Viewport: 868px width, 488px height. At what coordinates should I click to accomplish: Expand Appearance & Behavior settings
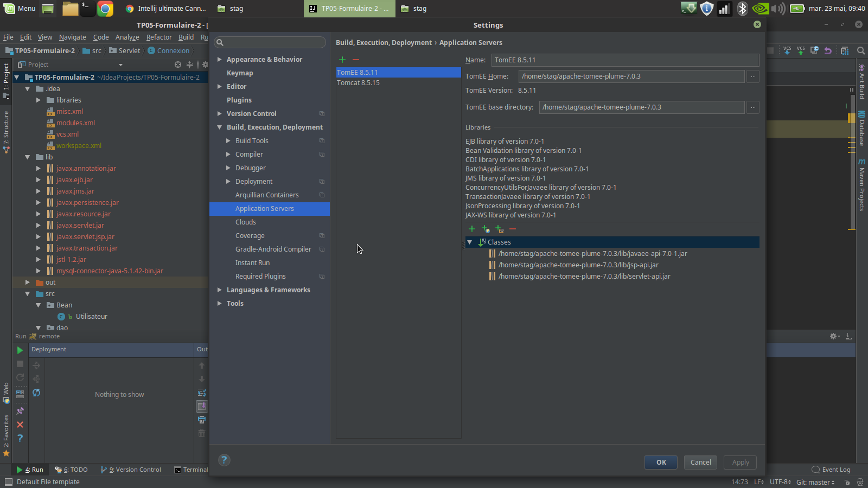(220, 60)
